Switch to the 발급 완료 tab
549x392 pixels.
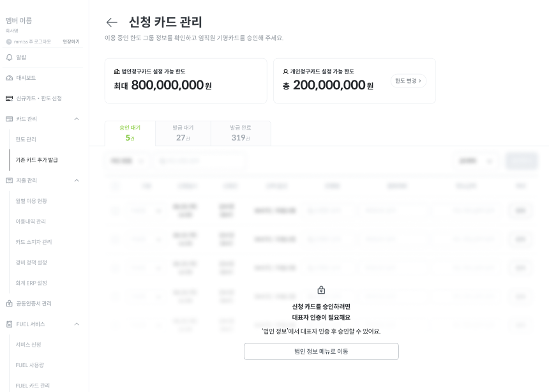point(241,133)
